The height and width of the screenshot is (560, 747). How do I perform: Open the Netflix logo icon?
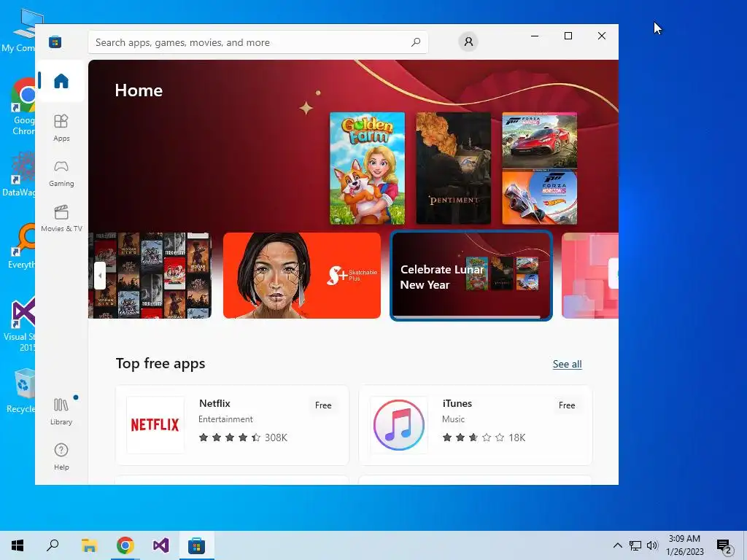pos(155,425)
